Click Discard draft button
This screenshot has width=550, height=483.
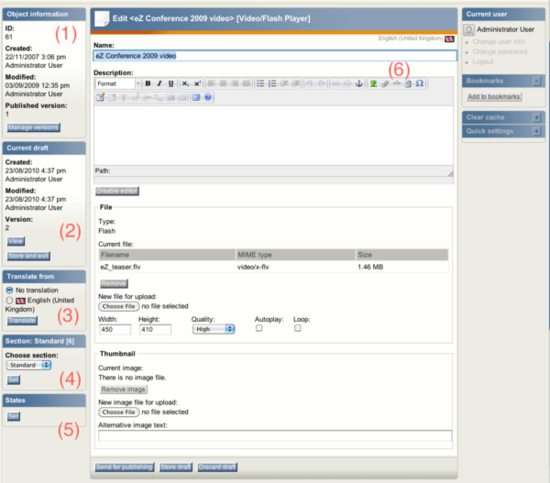point(217,467)
